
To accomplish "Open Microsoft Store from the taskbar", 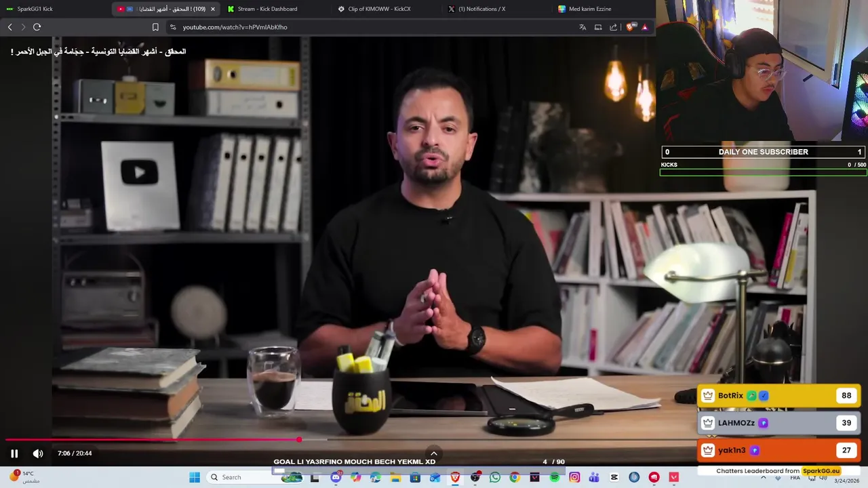I will point(415,477).
